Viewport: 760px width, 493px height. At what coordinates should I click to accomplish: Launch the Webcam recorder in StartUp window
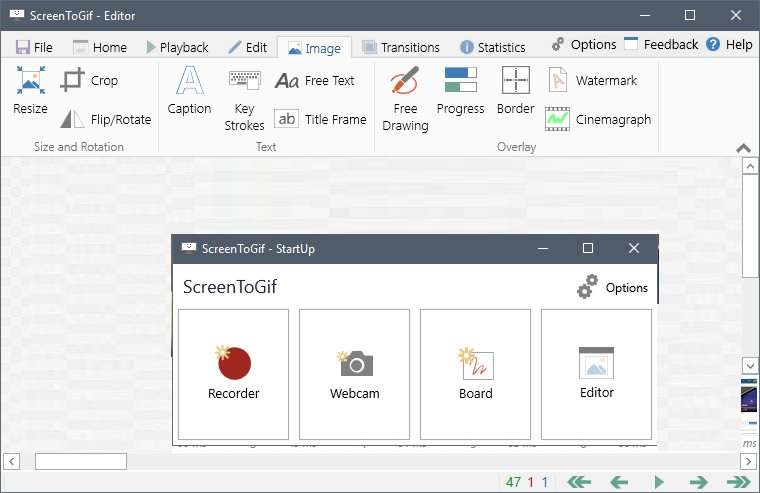pyautogui.click(x=354, y=374)
